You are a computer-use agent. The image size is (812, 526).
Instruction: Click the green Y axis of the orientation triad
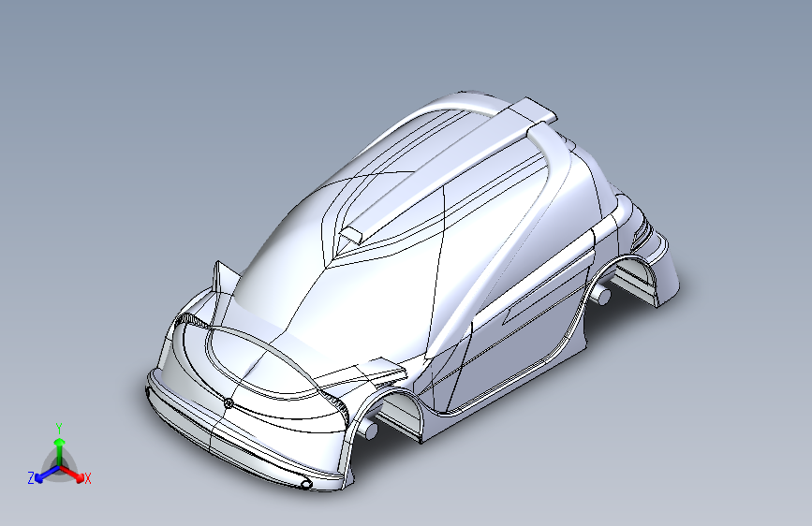[59, 450]
